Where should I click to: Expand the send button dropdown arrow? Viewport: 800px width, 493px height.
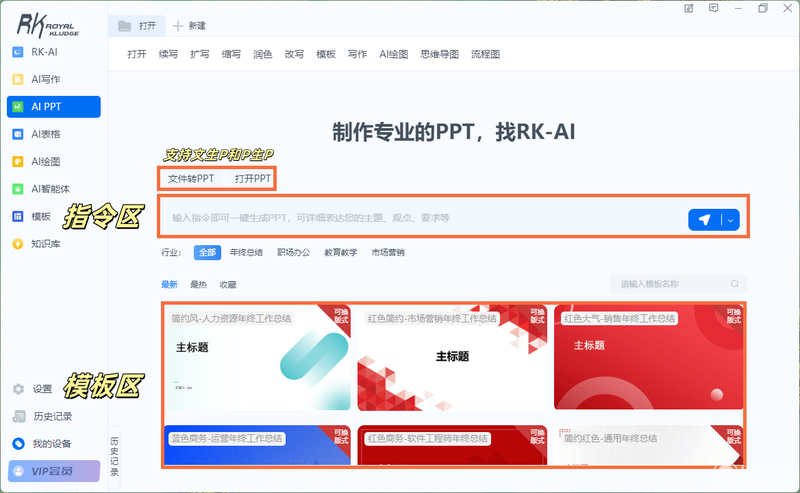click(x=731, y=220)
